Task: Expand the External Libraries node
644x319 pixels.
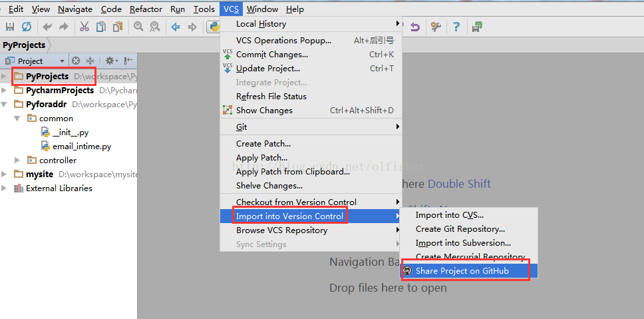Action: coord(4,188)
